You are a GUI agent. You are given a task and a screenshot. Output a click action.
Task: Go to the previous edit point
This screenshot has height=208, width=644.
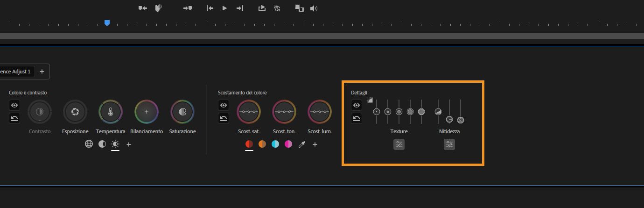pos(210,8)
